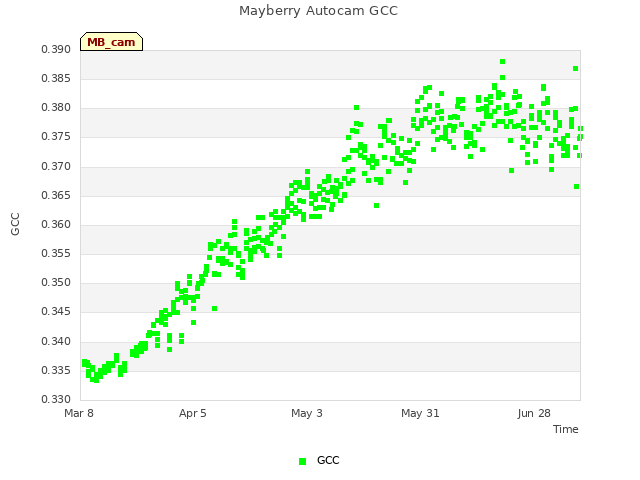
Task: Click the 0.330 y-axis value
Action: (56, 399)
